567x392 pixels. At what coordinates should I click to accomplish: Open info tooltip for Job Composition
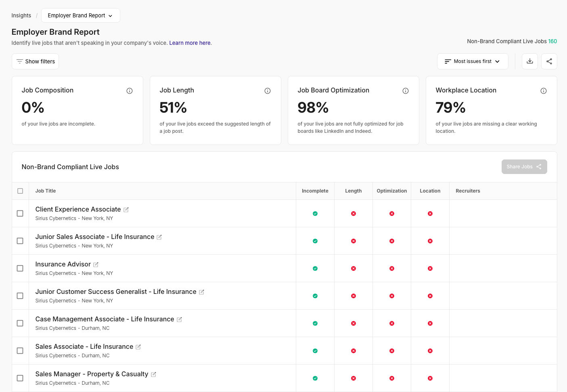(x=130, y=91)
